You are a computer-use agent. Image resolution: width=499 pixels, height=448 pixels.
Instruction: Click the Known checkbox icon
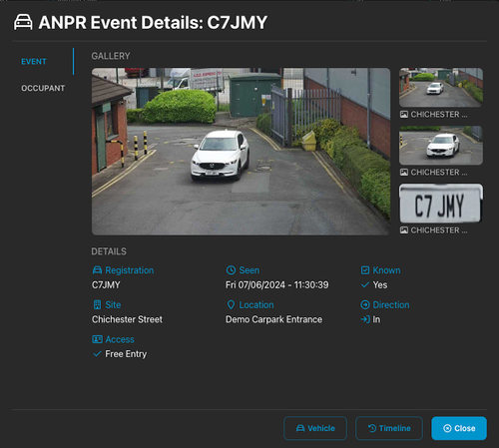(x=365, y=270)
